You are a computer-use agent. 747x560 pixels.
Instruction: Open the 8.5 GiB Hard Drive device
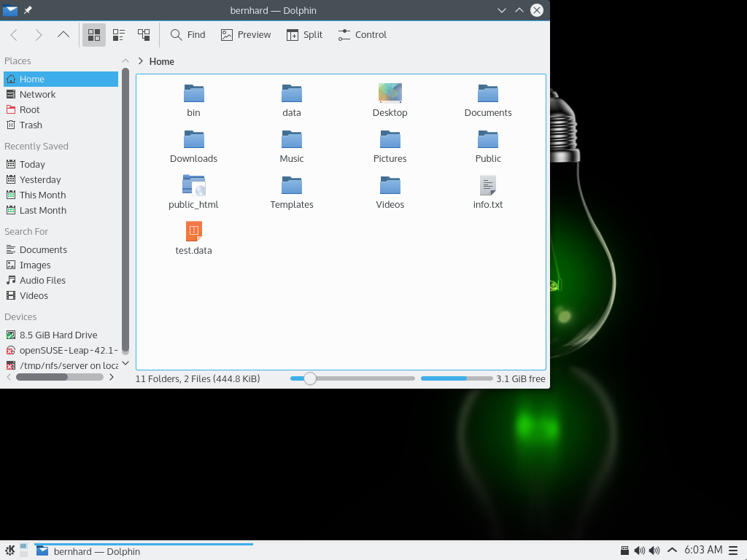click(x=58, y=335)
